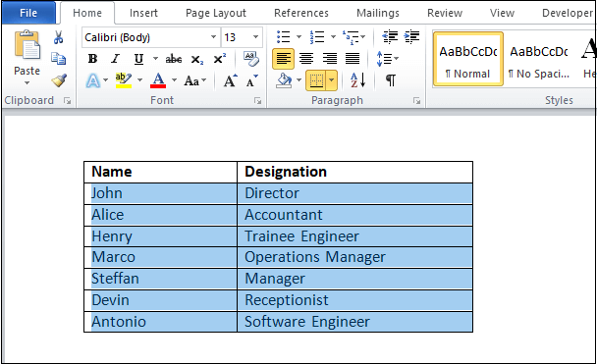Open bullet library dropdown arrow
Screen dimensions: 597x364
[298, 37]
